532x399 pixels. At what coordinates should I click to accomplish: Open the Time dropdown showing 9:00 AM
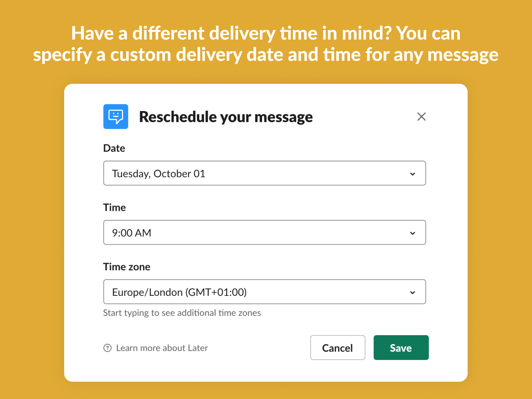pyautogui.click(x=259, y=232)
